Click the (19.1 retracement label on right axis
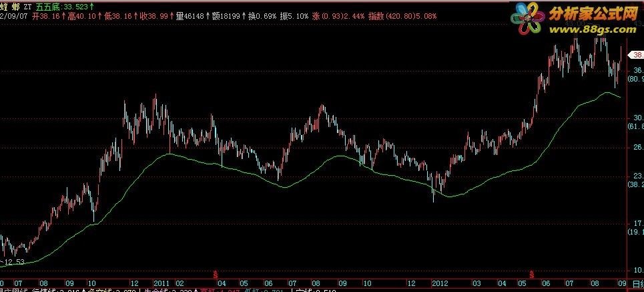644x292 pixels. [x=635, y=232]
